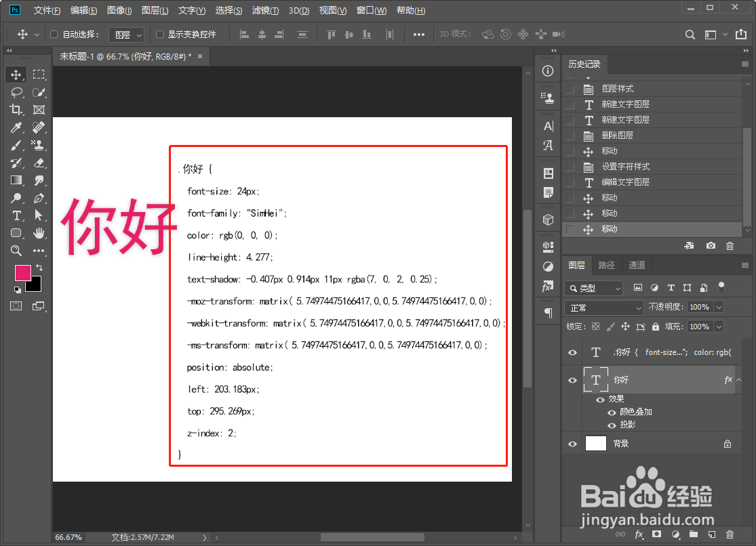Toggle 颜色叠加 effect visibility

click(612, 413)
